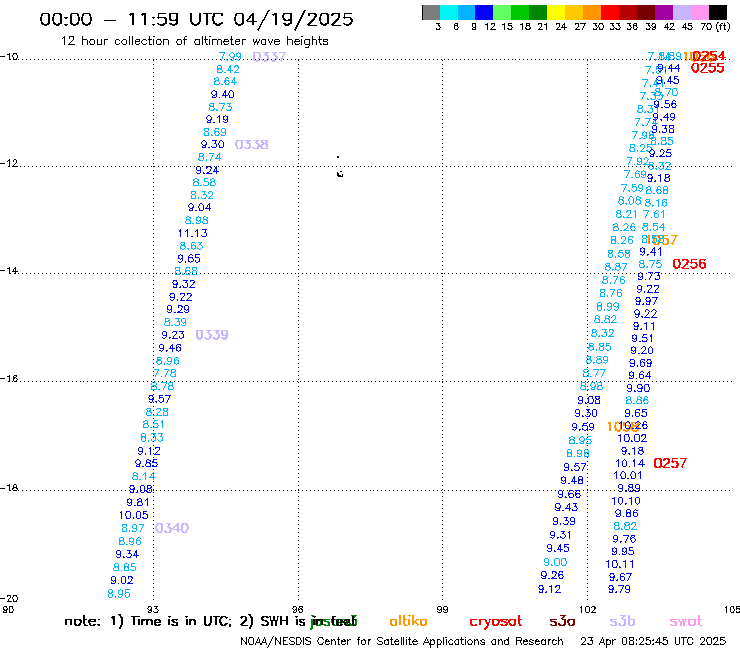
Task: Click the wave height value 9.34
Action: coord(127,554)
